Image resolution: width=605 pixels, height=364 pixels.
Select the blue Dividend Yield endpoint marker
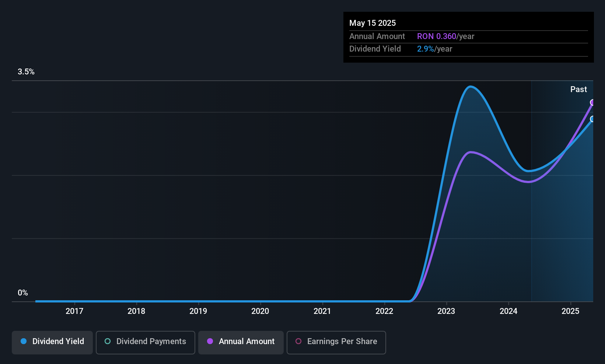click(x=592, y=119)
